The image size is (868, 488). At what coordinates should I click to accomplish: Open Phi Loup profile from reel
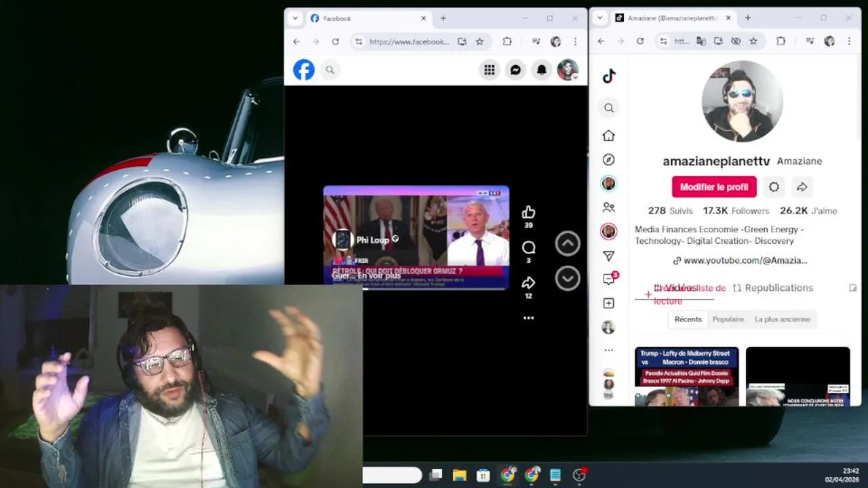click(372, 240)
